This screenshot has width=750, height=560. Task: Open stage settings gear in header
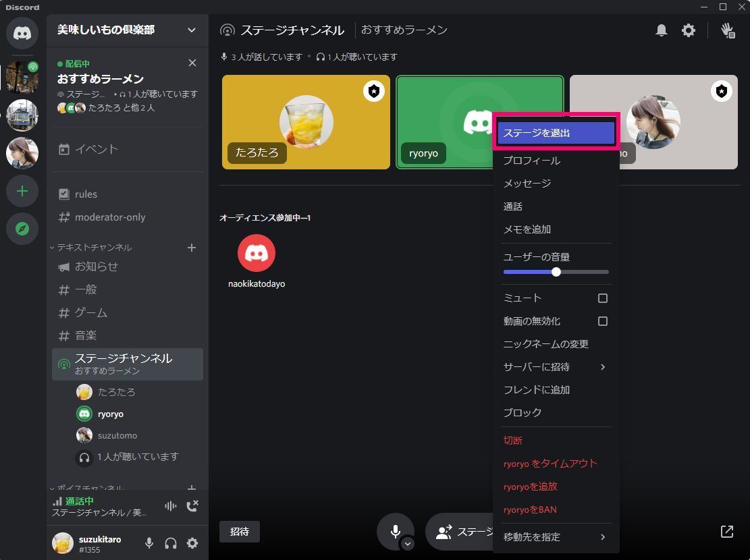689,30
